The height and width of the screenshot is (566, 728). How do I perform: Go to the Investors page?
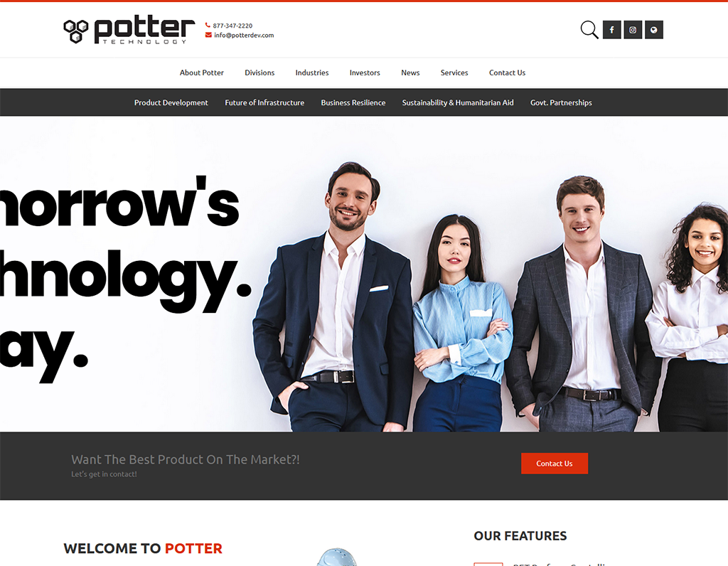point(365,73)
